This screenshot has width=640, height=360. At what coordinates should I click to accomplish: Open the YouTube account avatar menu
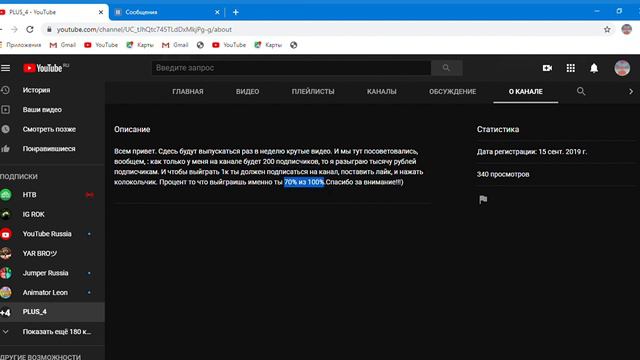point(622,68)
